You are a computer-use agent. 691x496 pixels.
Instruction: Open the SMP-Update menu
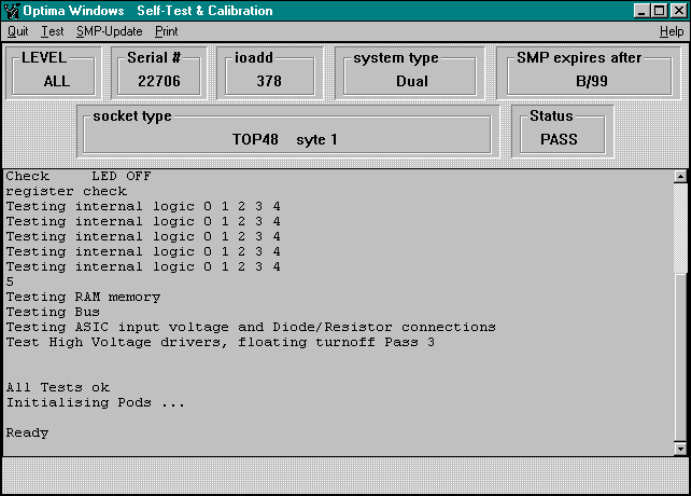pyautogui.click(x=109, y=32)
